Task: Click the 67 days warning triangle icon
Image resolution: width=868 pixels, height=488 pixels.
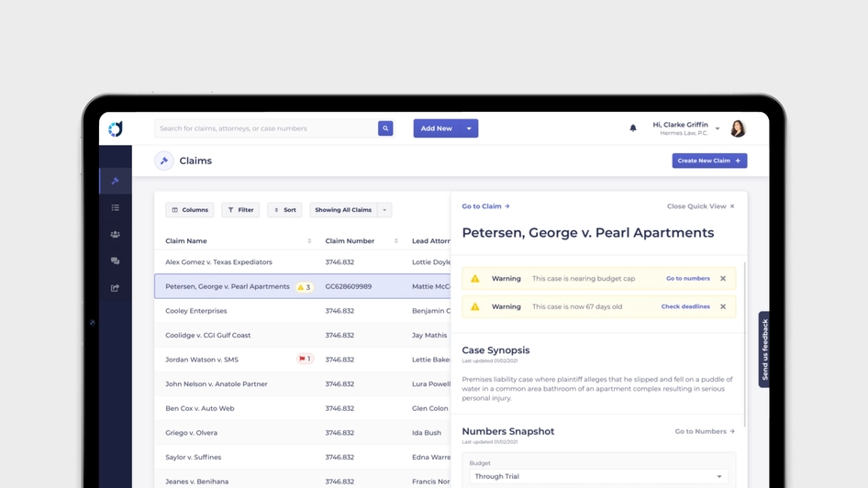Action: pos(475,306)
